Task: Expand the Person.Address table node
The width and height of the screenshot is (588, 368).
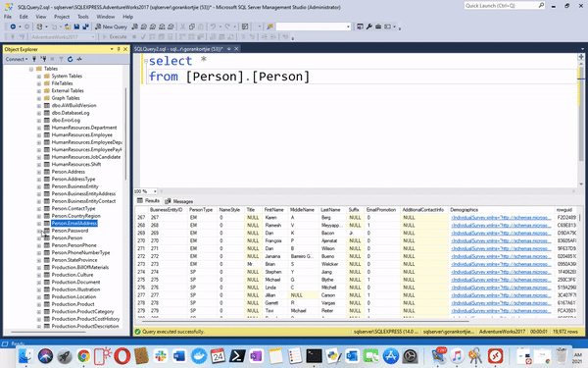Action: 39,172
